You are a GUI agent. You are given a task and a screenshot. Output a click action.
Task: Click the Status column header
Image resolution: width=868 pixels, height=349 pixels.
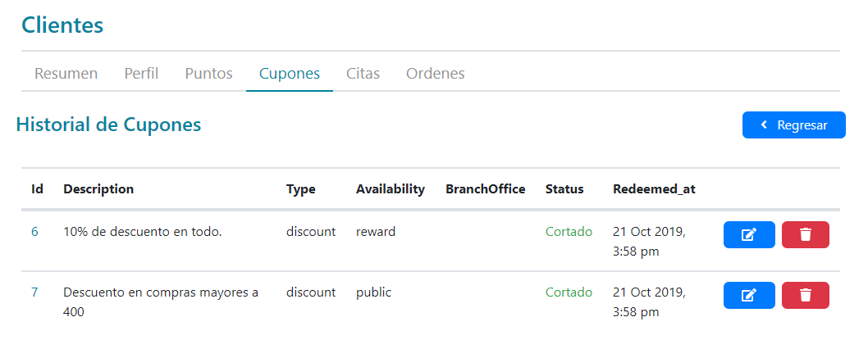click(x=564, y=189)
